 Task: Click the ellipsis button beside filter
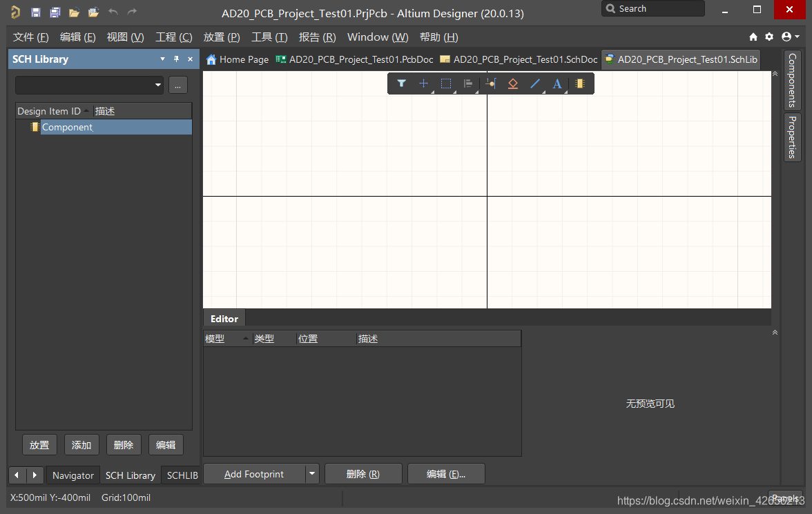point(177,86)
